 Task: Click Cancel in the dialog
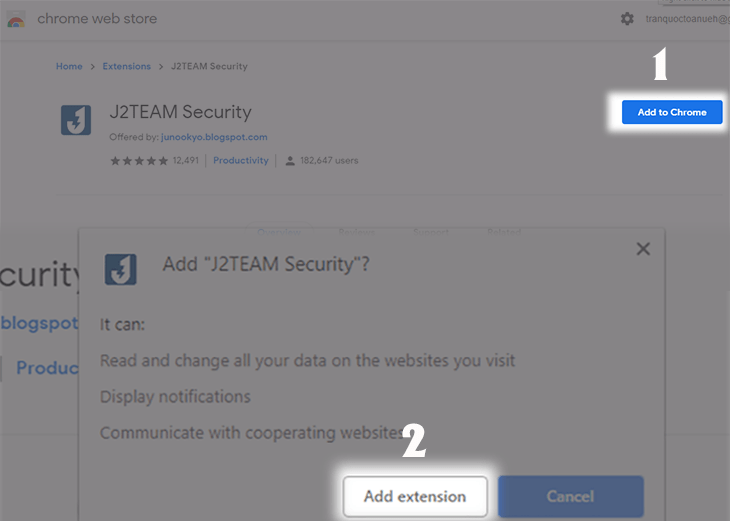pyautogui.click(x=570, y=496)
